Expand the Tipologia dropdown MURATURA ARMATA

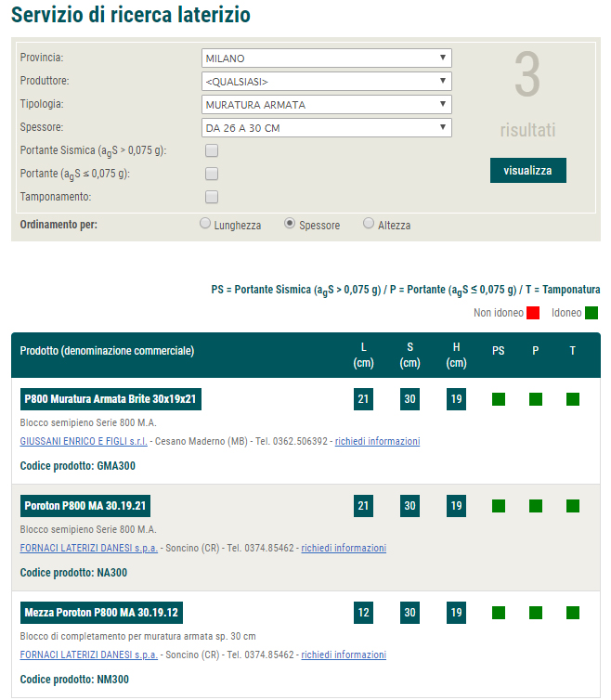(327, 105)
